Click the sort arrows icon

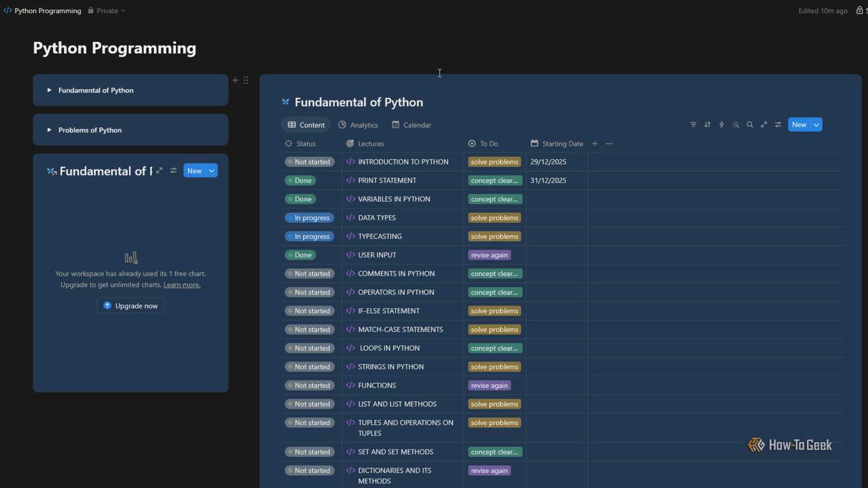(707, 125)
